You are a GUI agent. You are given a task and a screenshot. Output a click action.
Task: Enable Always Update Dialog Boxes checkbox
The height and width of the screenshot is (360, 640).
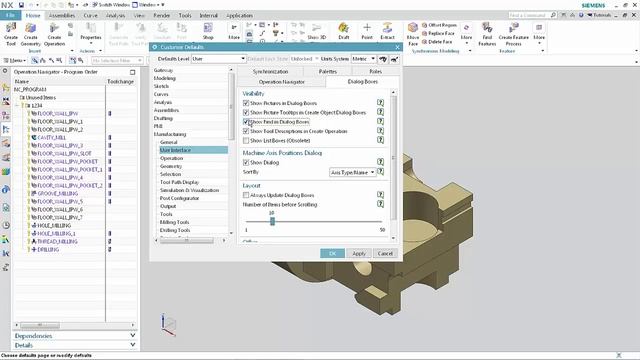(x=246, y=195)
